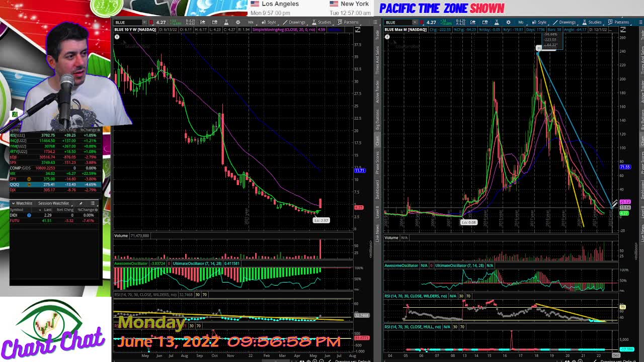Click right chart red symbol link color

click(x=421, y=22)
